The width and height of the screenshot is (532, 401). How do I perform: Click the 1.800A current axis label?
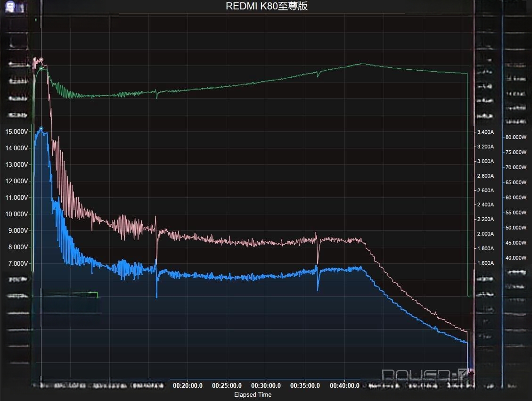(x=485, y=248)
